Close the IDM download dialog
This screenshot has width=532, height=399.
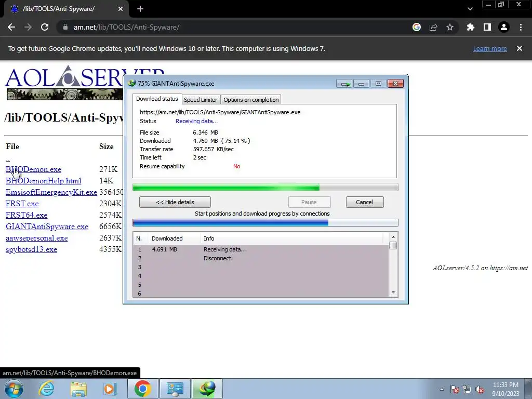click(x=395, y=84)
